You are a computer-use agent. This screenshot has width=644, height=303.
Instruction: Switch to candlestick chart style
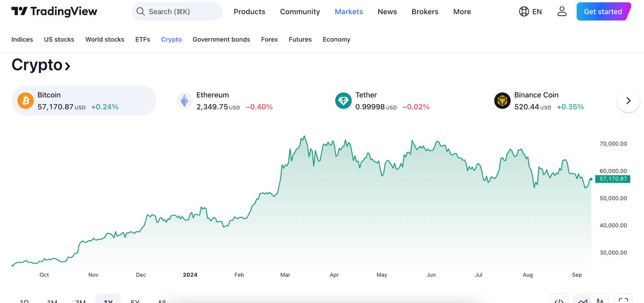pos(600,300)
